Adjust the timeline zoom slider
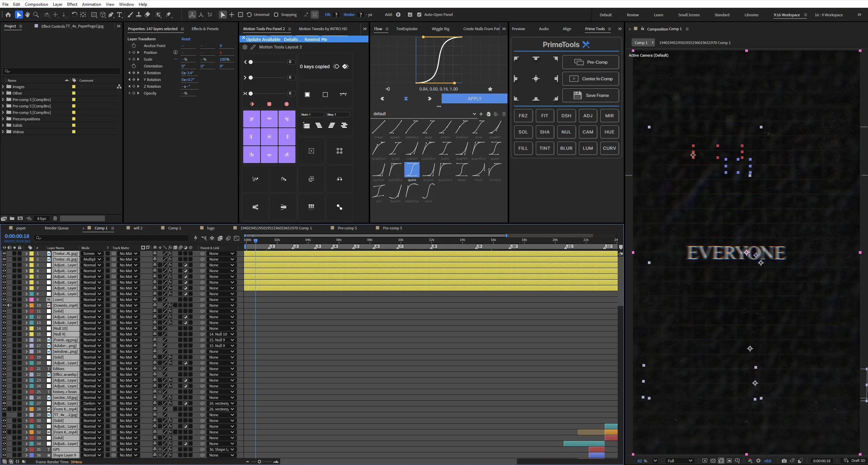868x465 pixels. click(x=259, y=462)
